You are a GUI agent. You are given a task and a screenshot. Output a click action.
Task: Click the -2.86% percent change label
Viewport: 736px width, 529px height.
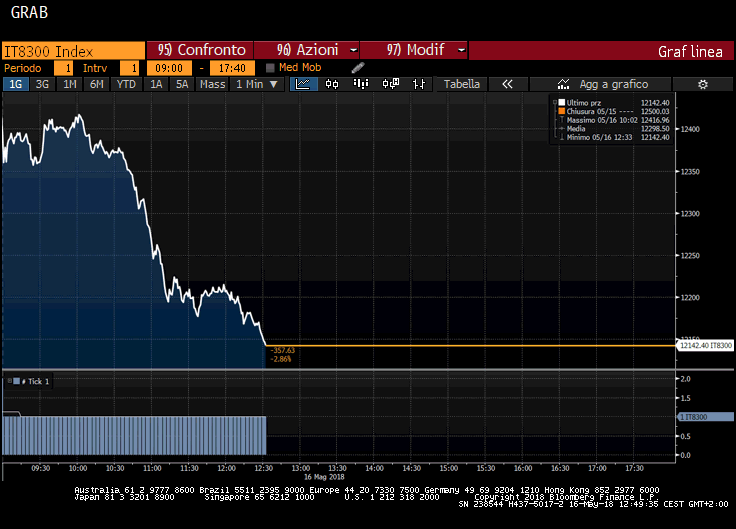point(281,359)
